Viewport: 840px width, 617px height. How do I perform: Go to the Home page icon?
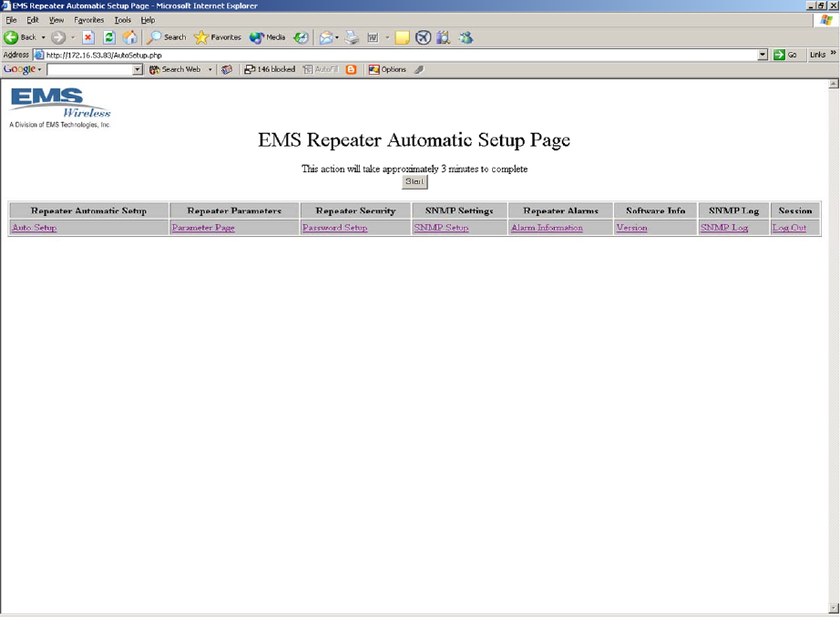pyautogui.click(x=129, y=37)
